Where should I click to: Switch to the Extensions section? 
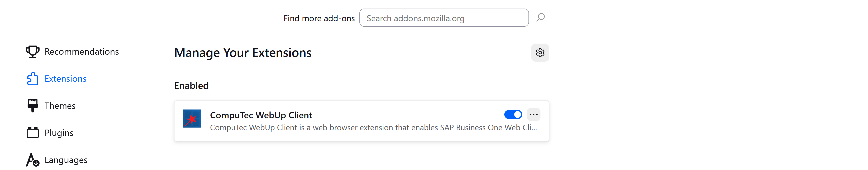tap(66, 78)
